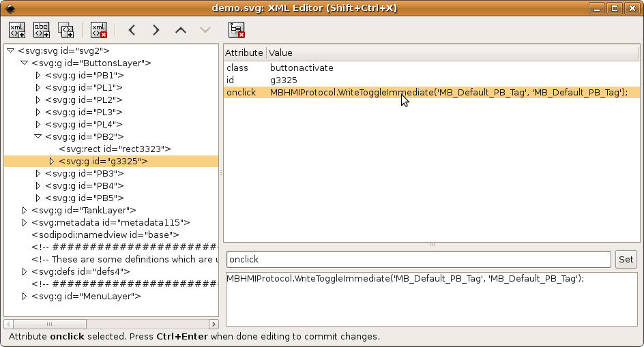Expand the MenuLayer group node
The image size is (644, 347).
pos(25,296)
